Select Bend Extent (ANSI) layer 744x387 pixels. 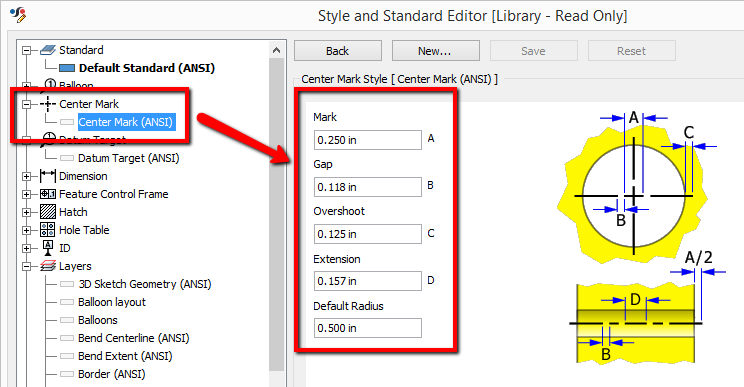[x=125, y=356]
